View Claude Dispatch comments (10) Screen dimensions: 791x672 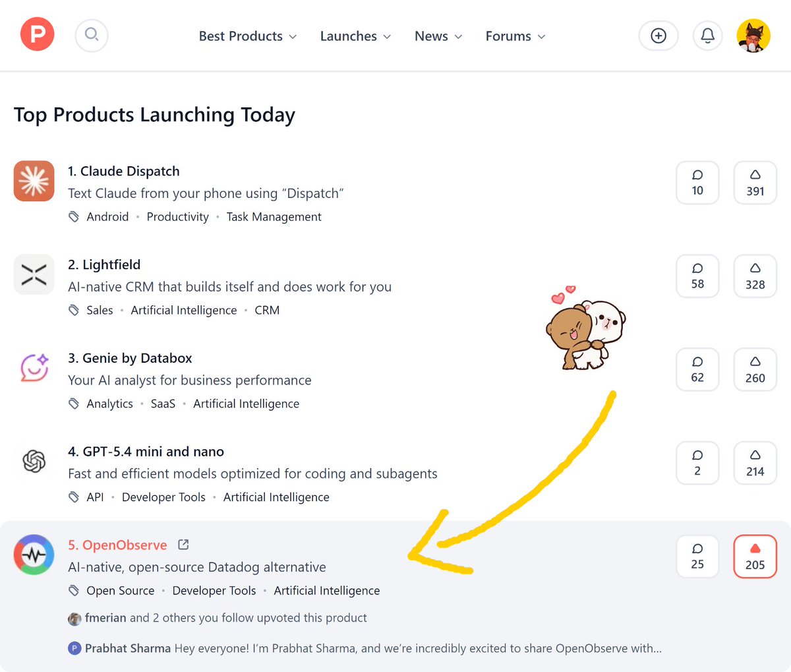click(x=697, y=183)
